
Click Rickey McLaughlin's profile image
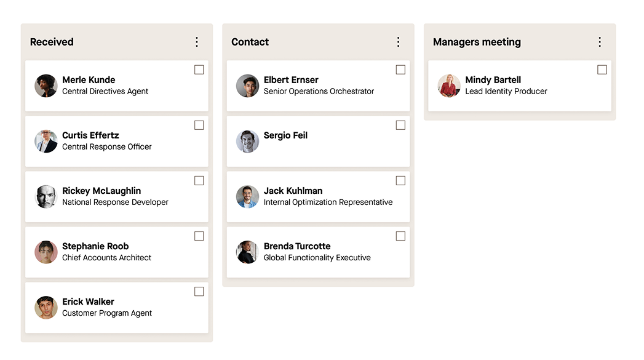[46, 197]
